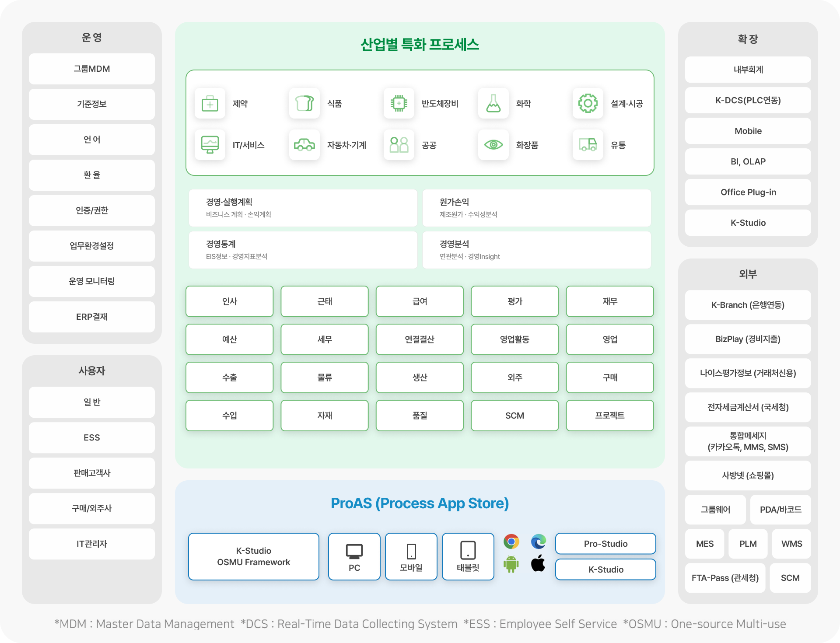
Task: Select the Android icon in ProAS section
Action: click(512, 564)
